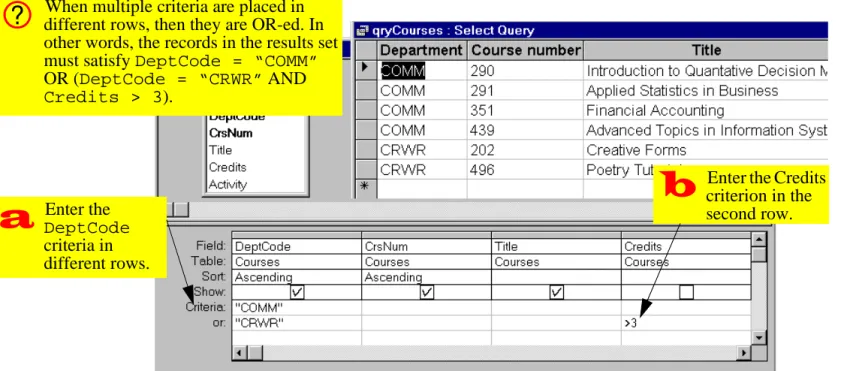Click the CRWR cell in the 202 row

coord(422,150)
